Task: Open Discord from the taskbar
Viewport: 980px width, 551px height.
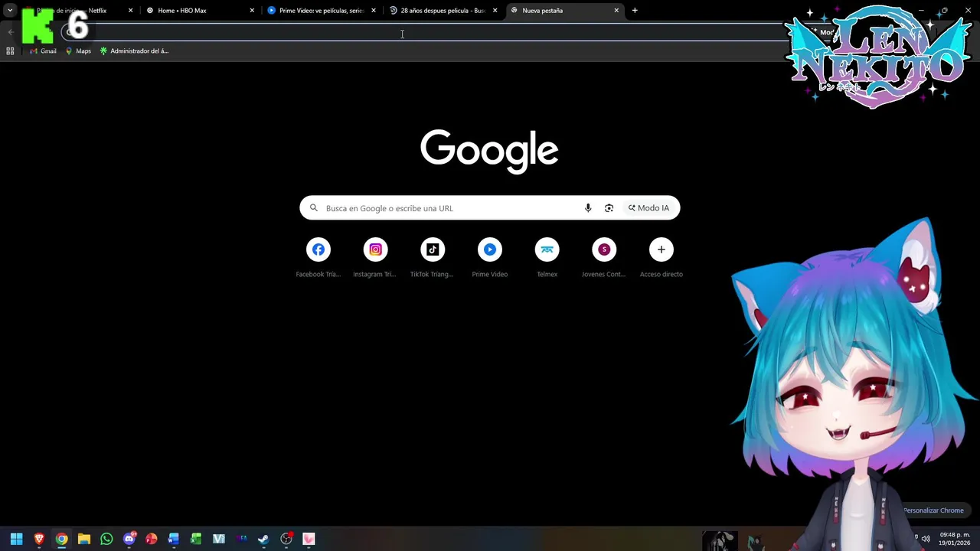Action: pos(129,539)
